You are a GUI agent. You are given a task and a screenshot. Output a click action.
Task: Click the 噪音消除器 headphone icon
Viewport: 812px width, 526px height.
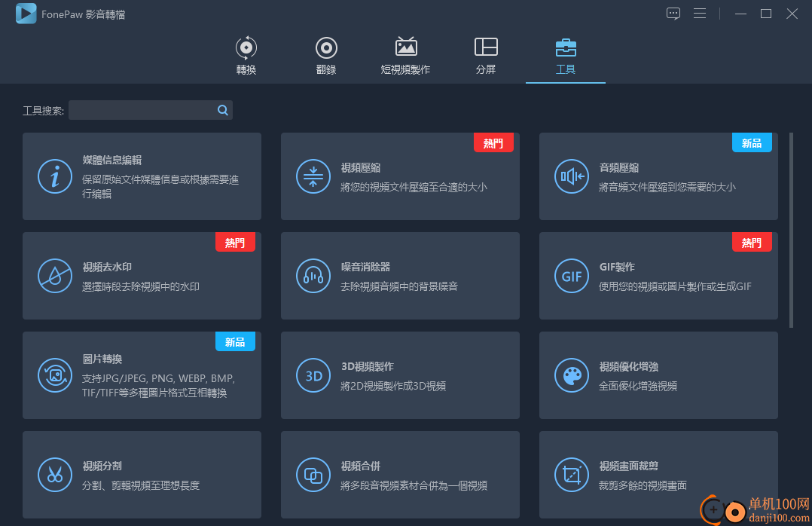[x=313, y=276]
